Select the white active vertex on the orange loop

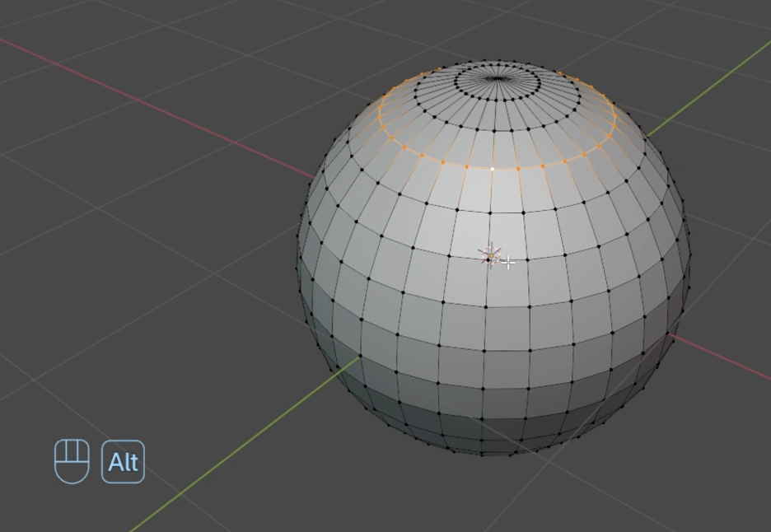click(493, 169)
